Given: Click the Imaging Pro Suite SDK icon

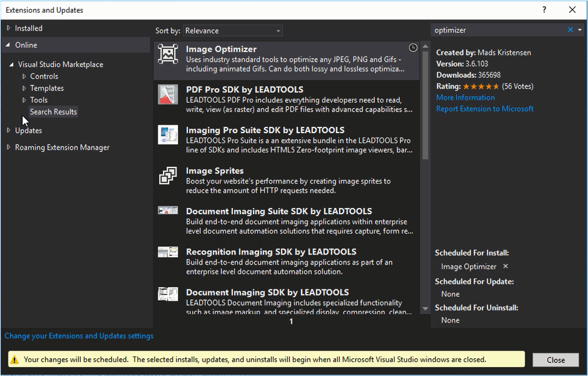Looking at the screenshot, I should [x=168, y=135].
